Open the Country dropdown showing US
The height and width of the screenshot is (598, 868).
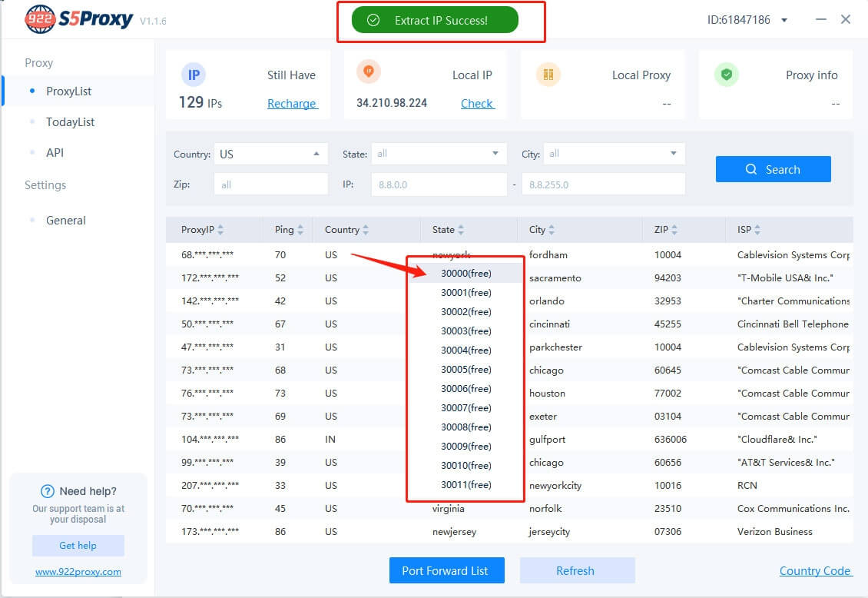pyautogui.click(x=270, y=154)
